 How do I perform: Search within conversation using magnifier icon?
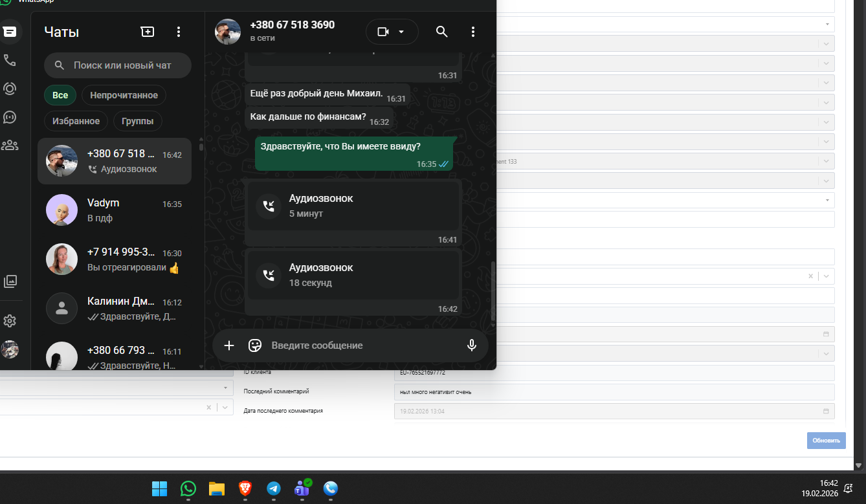click(442, 32)
